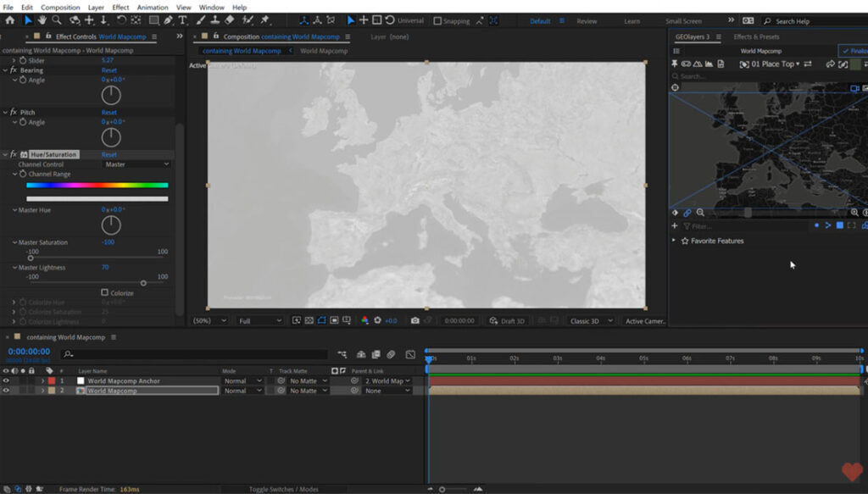Viewport: 868px width, 494px height.
Task: Toggle the Bearing effect fx switch
Action: tap(14, 70)
